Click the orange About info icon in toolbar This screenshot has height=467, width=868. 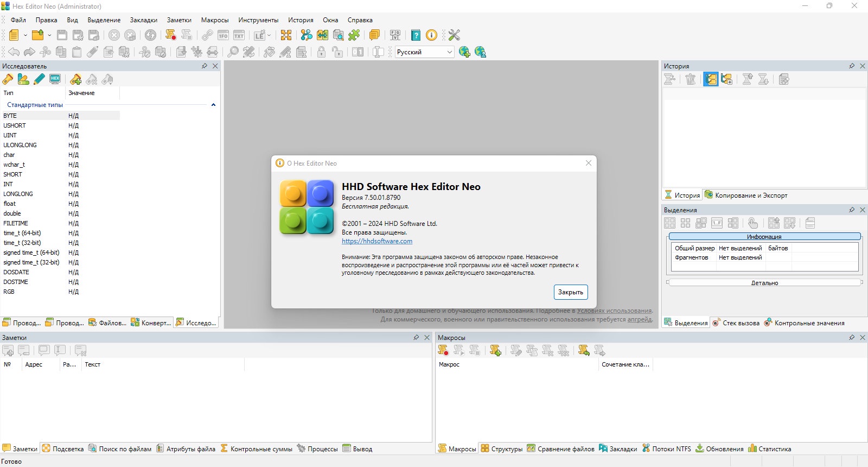[431, 35]
